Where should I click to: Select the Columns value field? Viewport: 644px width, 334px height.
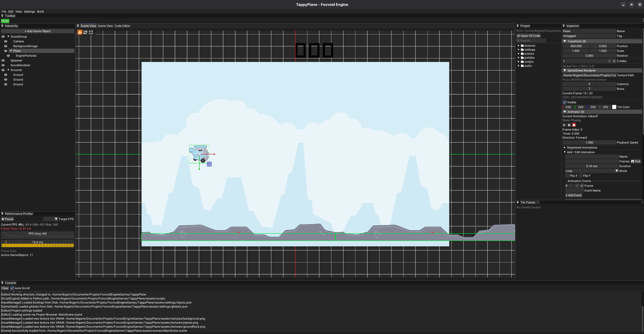(x=589, y=84)
